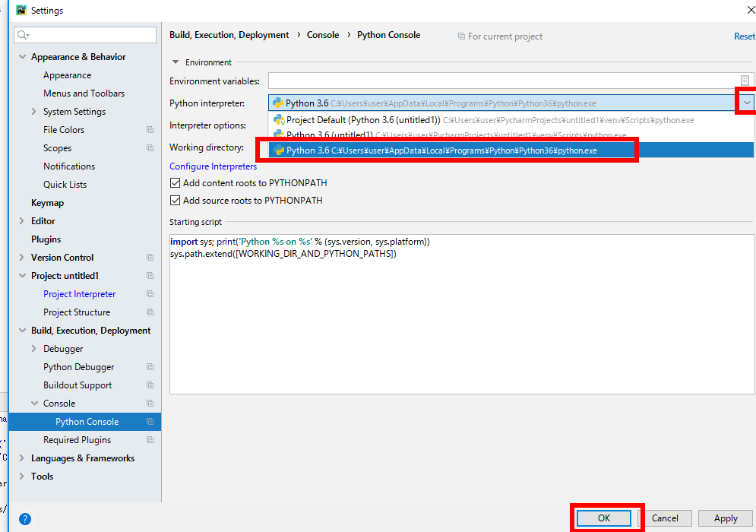Viewport: 756px width, 532px height.
Task: Open the Appearance settings page
Action: [x=67, y=75]
